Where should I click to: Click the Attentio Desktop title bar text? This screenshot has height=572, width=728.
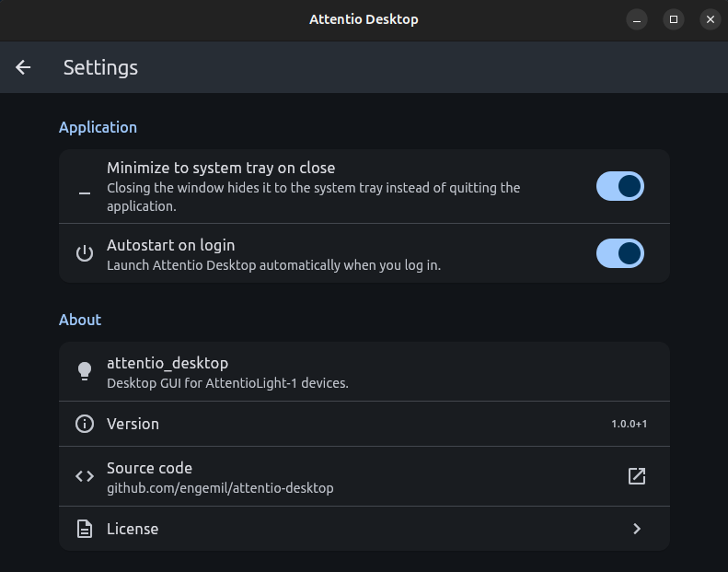click(x=364, y=19)
